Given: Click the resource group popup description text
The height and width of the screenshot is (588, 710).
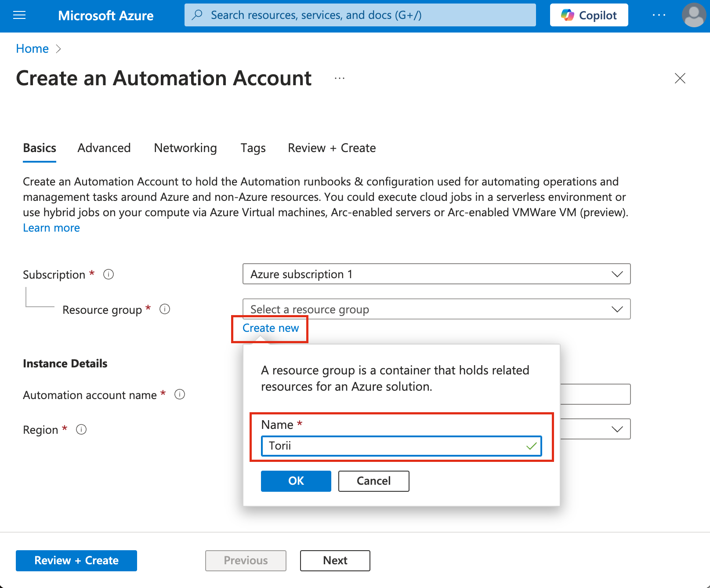Looking at the screenshot, I should click(x=395, y=378).
